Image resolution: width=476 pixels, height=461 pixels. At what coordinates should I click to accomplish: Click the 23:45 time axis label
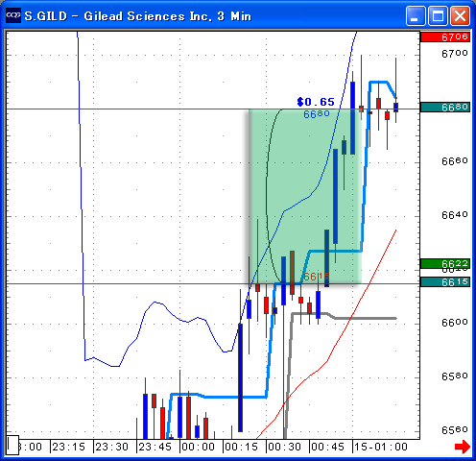(155, 447)
